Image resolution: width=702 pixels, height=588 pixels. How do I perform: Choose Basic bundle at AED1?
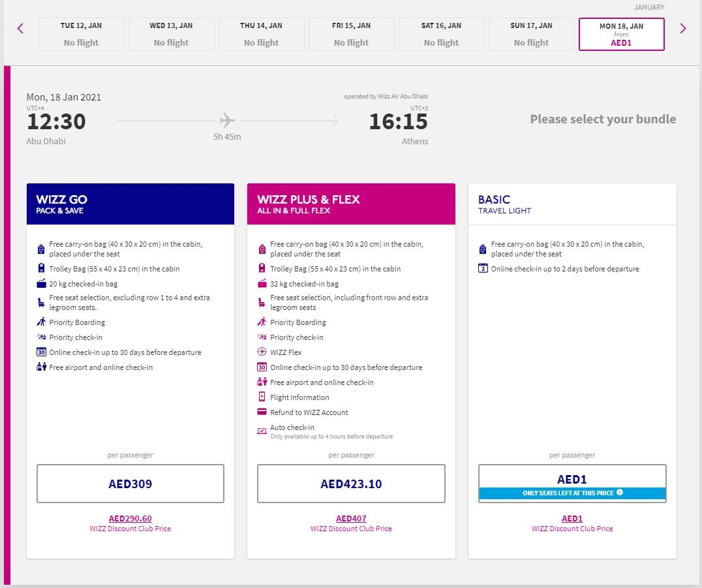click(x=572, y=484)
